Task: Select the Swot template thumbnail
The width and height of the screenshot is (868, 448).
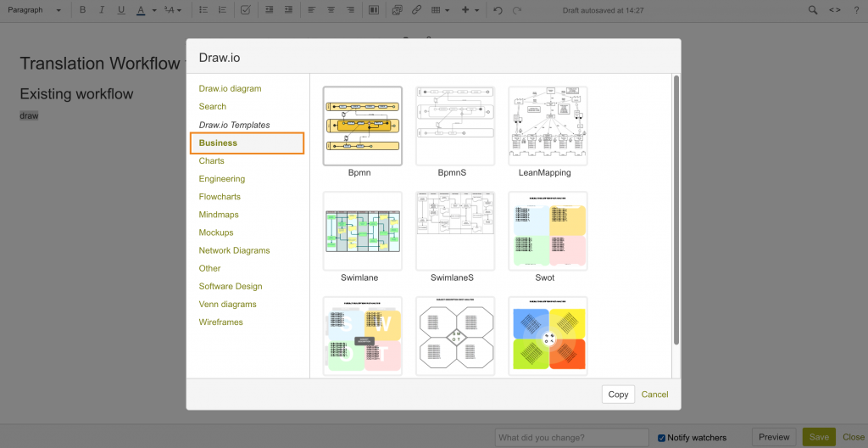Action: [x=548, y=231]
